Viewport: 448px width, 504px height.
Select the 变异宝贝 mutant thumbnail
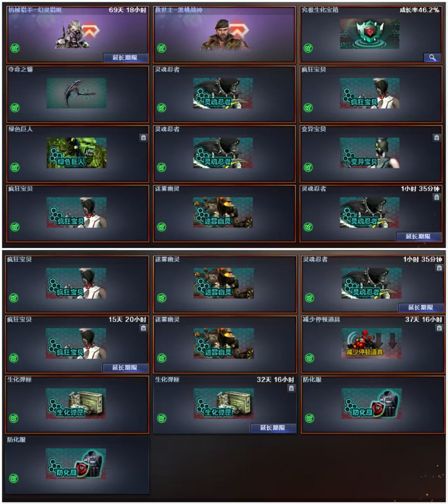(x=370, y=153)
